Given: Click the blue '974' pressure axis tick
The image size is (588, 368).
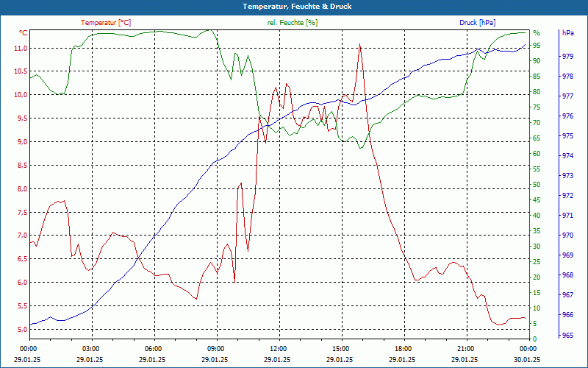Looking at the screenshot, I should pyautogui.click(x=567, y=156).
